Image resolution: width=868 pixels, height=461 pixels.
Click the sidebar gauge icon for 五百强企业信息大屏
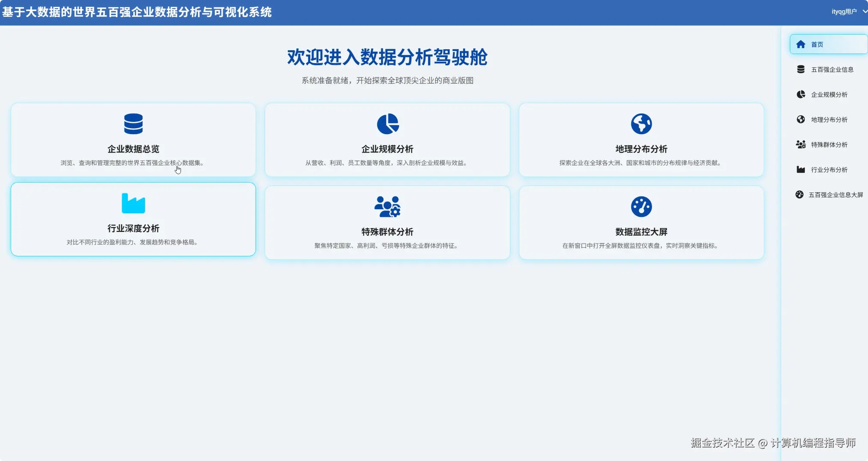(799, 194)
